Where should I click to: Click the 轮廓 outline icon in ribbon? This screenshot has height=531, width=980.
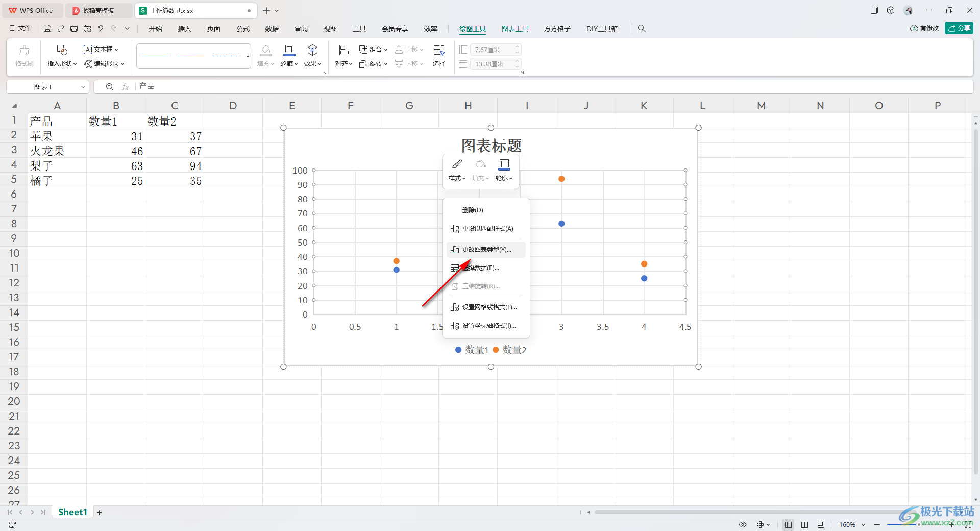(x=289, y=50)
